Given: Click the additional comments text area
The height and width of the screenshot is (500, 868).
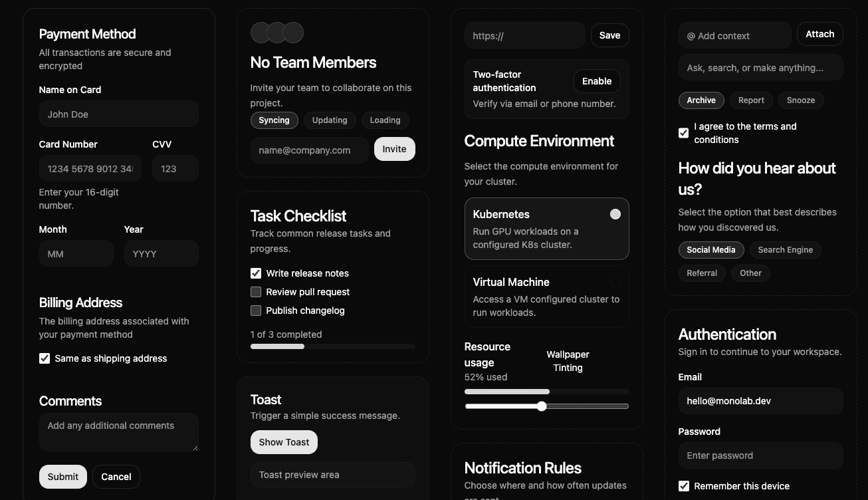Looking at the screenshot, I should click(118, 432).
